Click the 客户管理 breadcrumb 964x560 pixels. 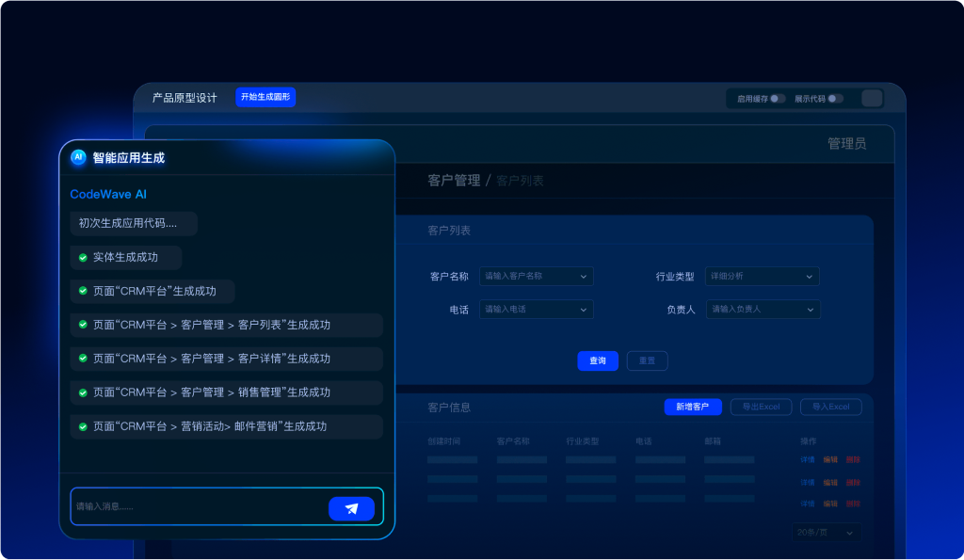pos(454,180)
